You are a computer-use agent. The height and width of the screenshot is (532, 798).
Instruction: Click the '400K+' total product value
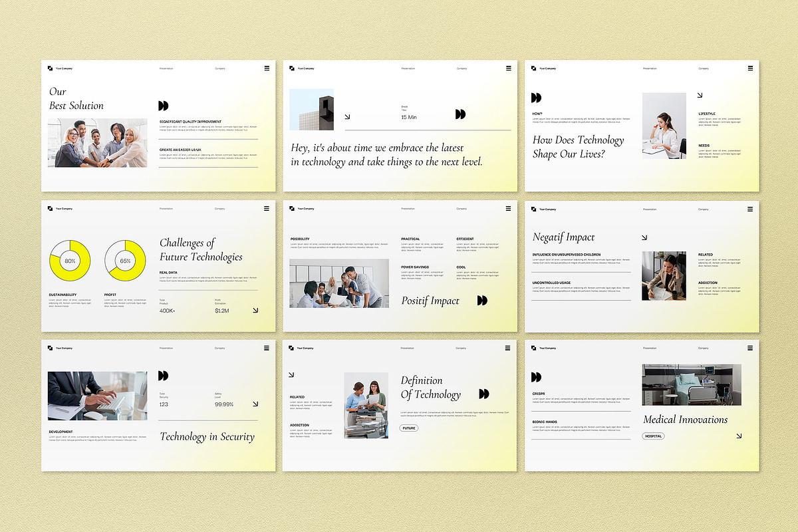pos(168,311)
